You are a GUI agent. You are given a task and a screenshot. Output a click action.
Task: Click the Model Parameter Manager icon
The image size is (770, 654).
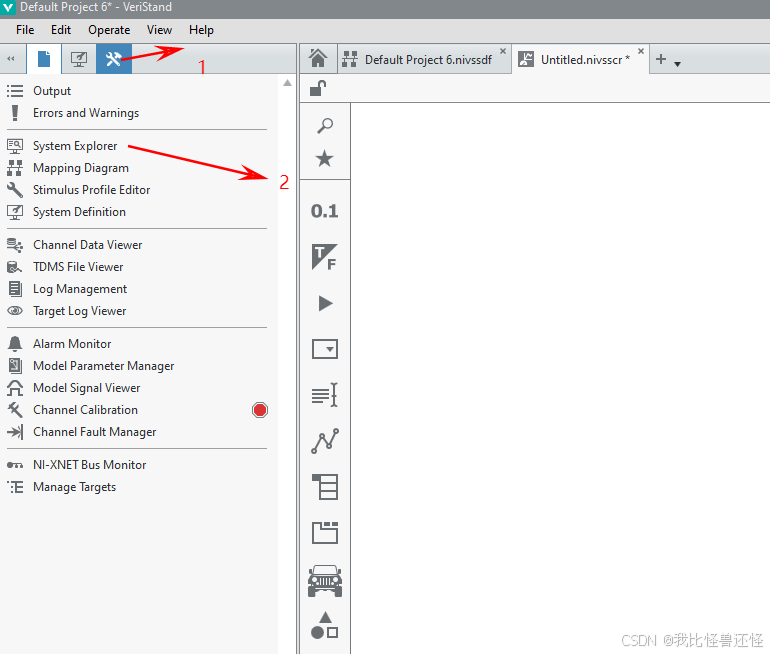[15, 366]
